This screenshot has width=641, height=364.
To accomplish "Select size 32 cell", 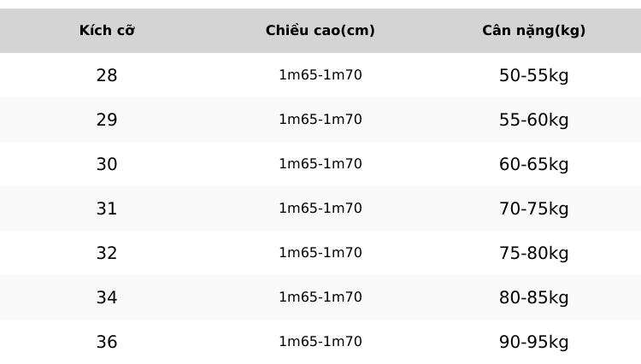I will point(107,253).
